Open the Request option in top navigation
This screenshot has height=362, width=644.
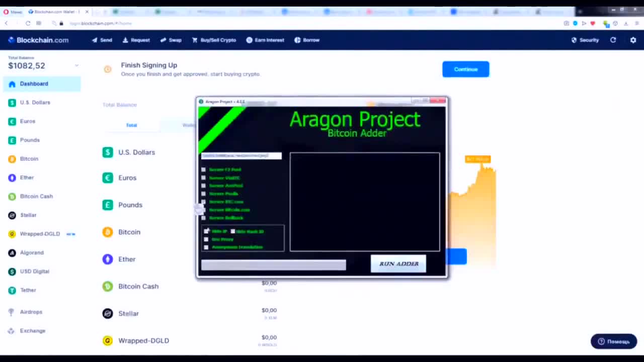pyautogui.click(x=136, y=40)
